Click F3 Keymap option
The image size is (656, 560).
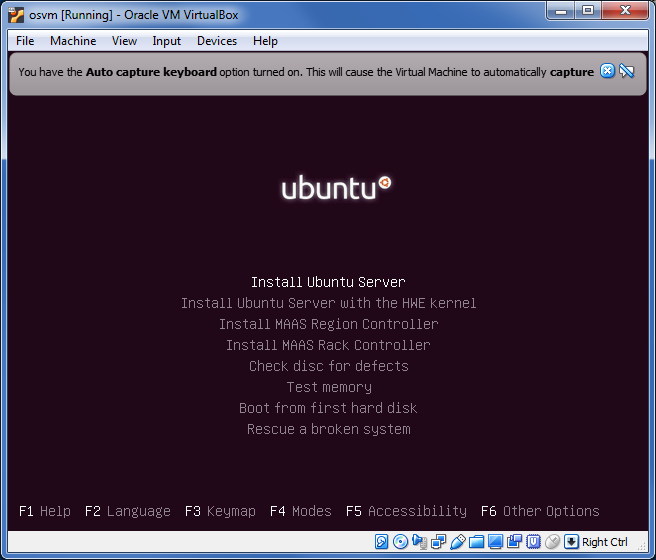[220, 511]
